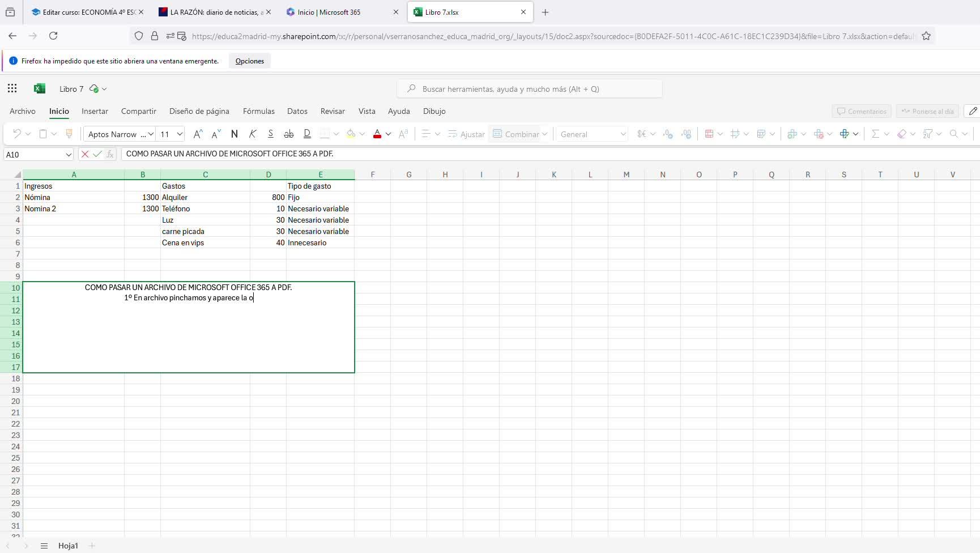Click the Opciones button in popup notification
The width and height of the screenshot is (980, 553).
pos(249,61)
